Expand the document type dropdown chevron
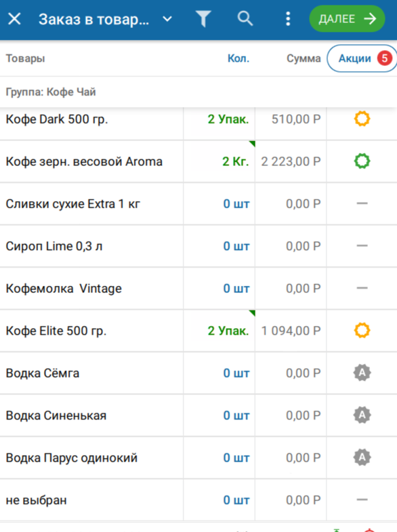This screenshot has height=532, width=397. pyautogui.click(x=167, y=20)
